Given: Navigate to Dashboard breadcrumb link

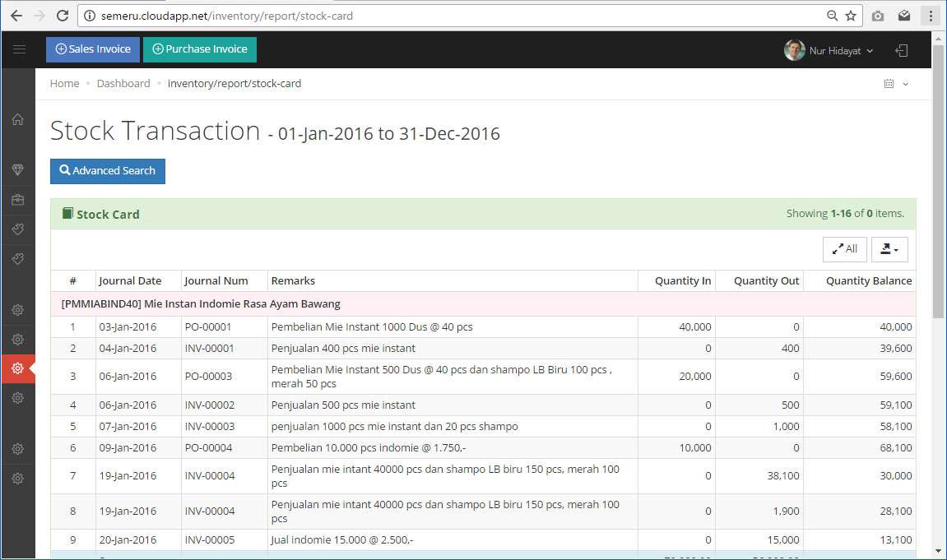Looking at the screenshot, I should tap(123, 83).
